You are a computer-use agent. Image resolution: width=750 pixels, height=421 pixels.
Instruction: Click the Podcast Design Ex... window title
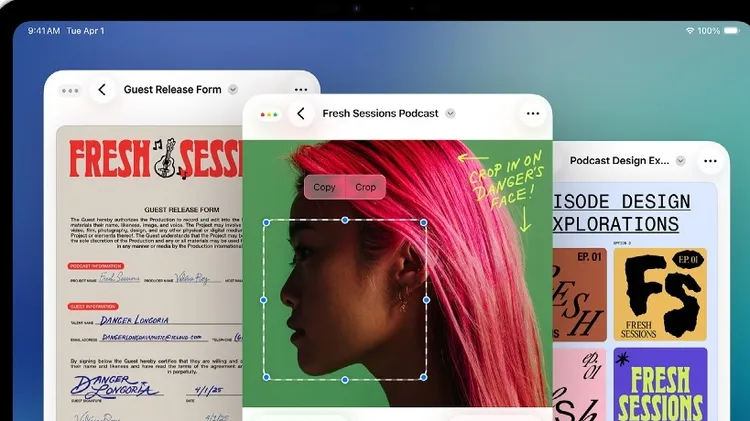click(619, 161)
